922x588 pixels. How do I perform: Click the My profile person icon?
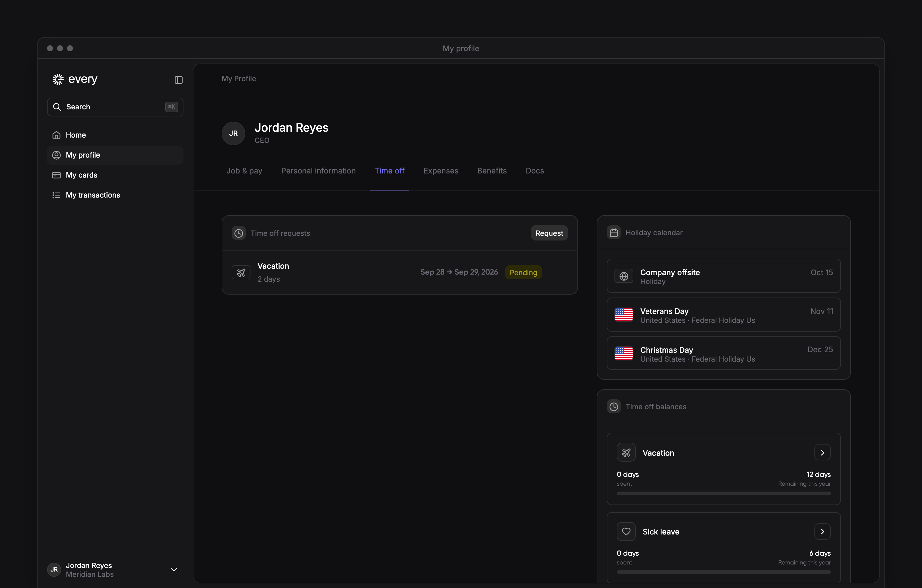coord(56,155)
